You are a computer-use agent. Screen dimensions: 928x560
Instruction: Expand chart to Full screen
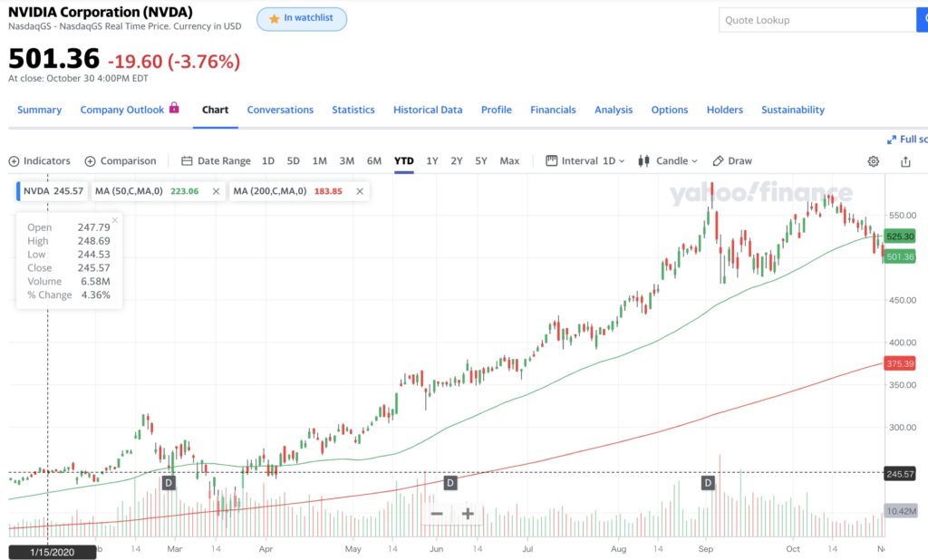(x=907, y=140)
